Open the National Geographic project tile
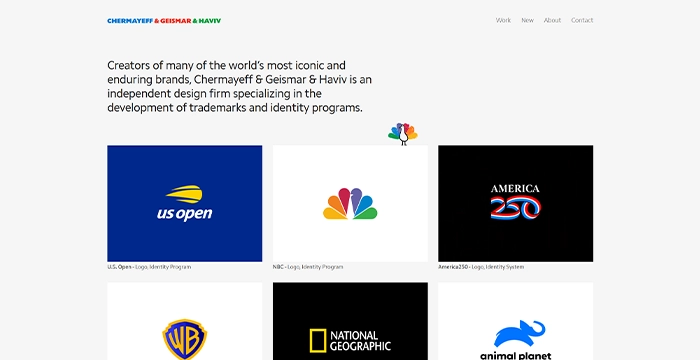The width and height of the screenshot is (700, 360). [x=350, y=321]
